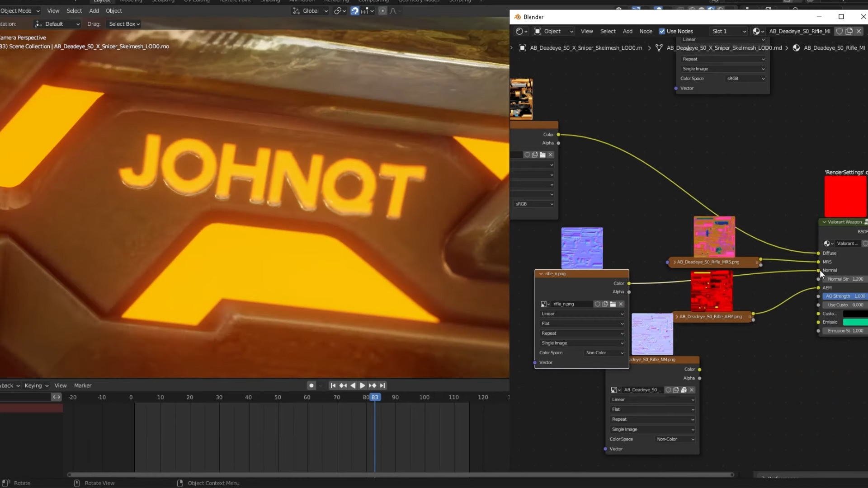Jump to the timeline start frame
Image resolution: width=868 pixels, height=488 pixels.
click(333, 385)
